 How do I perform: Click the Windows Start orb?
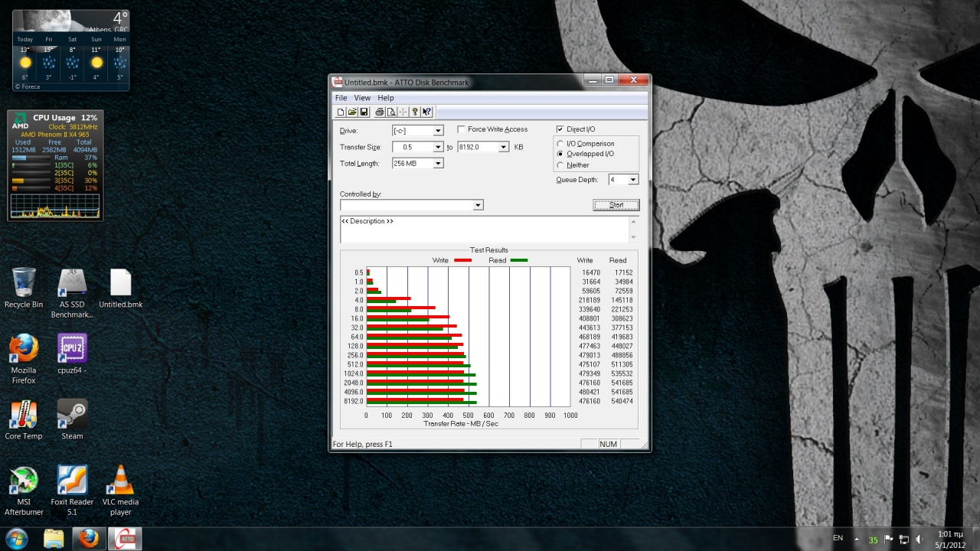pyautogui.click(x=17, y=538)
